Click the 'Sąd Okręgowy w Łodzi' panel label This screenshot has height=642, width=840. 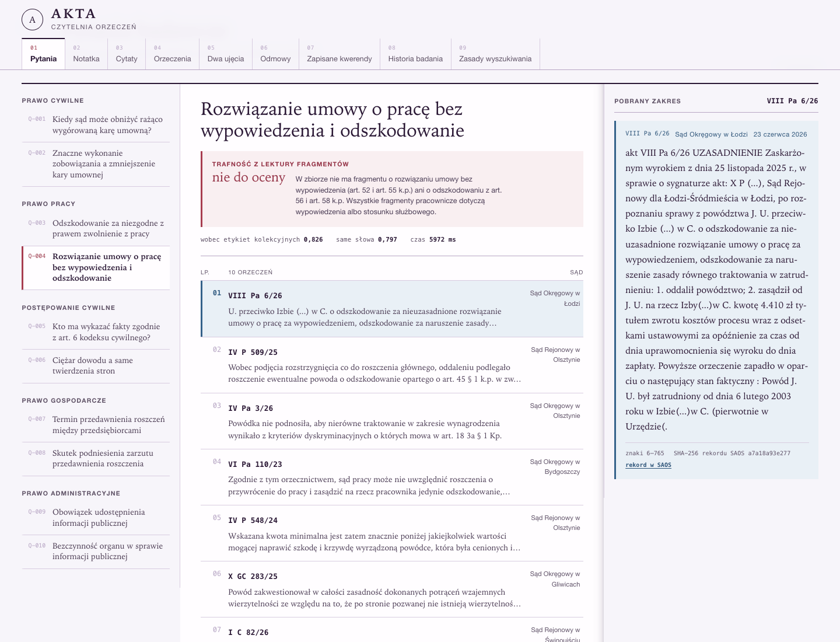coord(711,134)
